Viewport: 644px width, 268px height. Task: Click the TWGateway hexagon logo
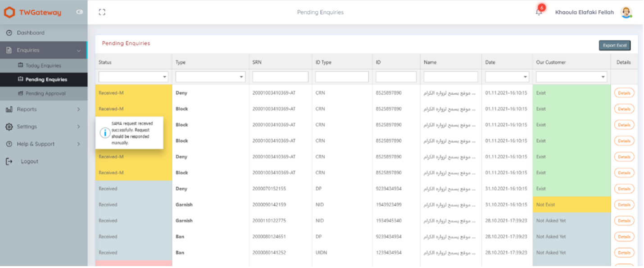pyautogui.click(x=9, y=13)
